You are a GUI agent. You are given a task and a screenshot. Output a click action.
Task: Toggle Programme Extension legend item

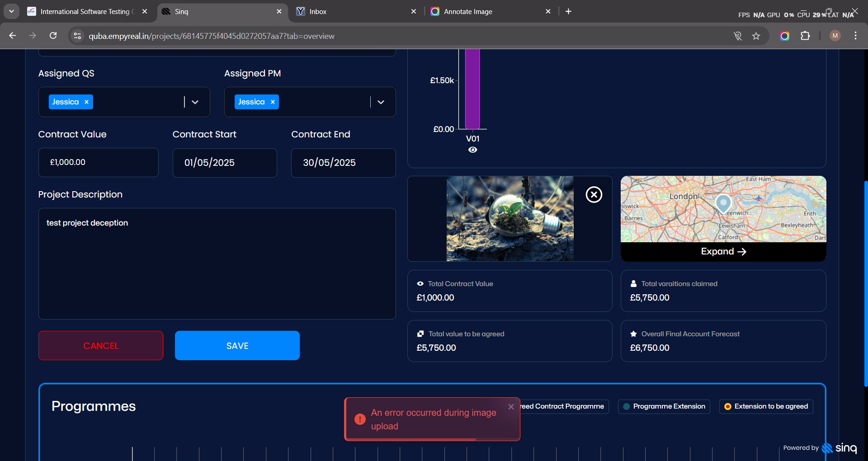664,406
